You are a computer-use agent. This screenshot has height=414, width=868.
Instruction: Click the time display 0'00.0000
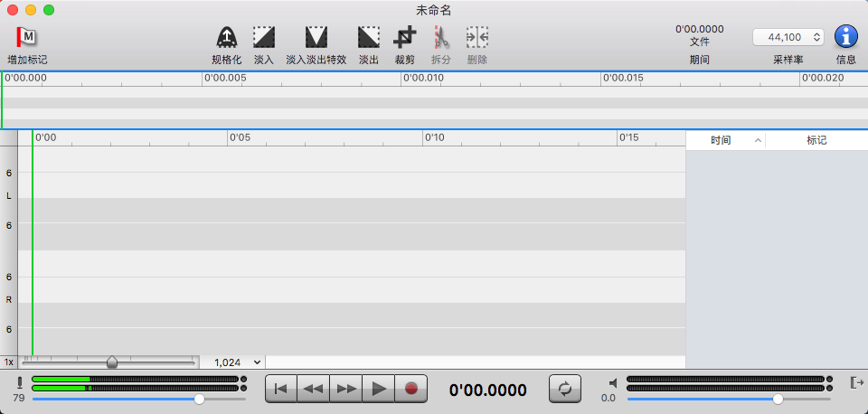(x=487, y=390)
